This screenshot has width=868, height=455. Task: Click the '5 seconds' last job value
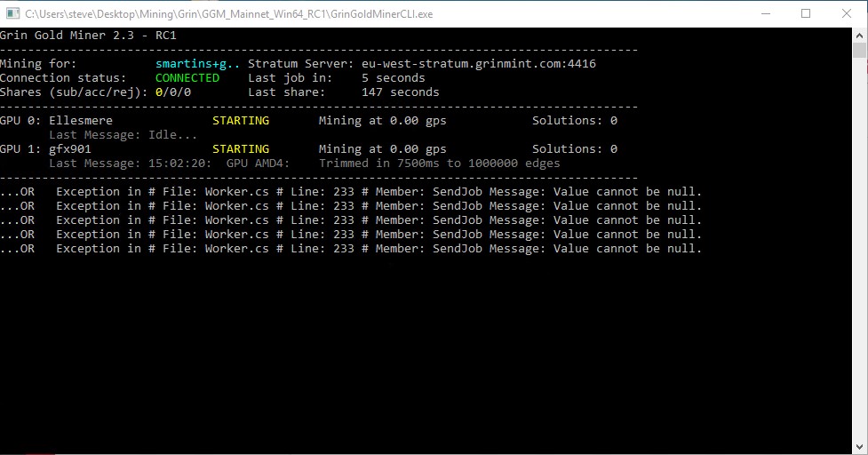[393, 78]
